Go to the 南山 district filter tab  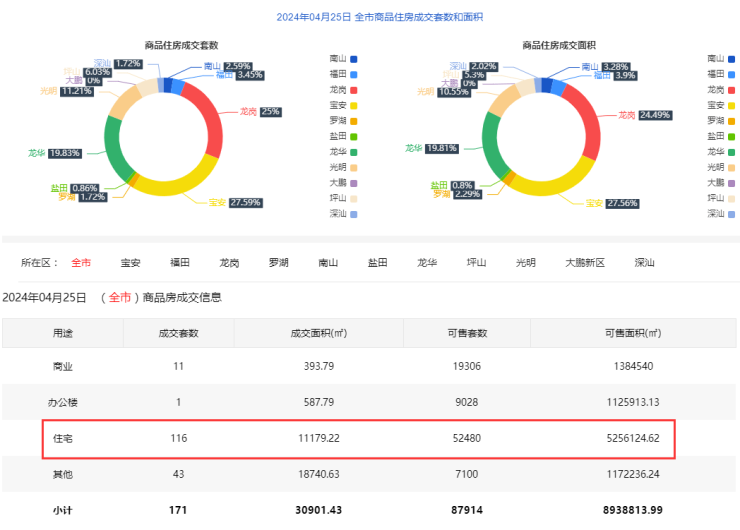328,263
